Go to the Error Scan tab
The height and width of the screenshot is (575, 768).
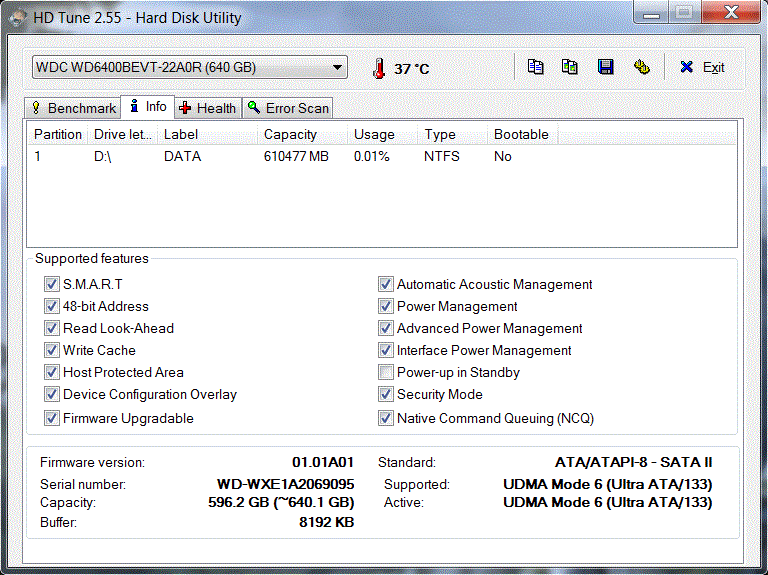point(288,108)
